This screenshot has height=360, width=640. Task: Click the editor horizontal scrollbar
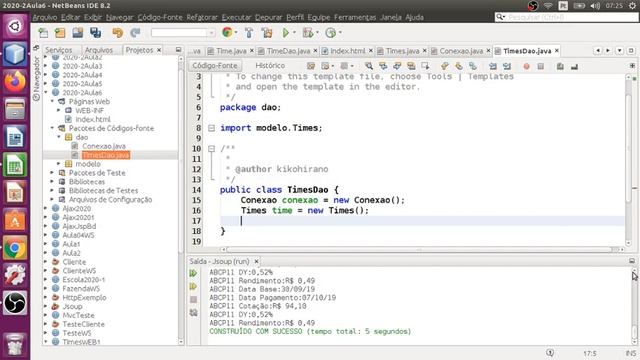click(419, 249)
